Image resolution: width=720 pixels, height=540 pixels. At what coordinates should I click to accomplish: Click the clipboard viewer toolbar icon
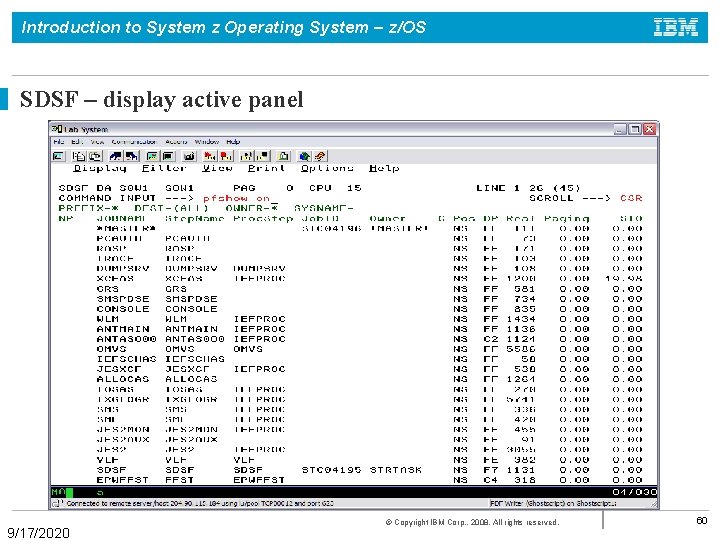click(284, 156)
